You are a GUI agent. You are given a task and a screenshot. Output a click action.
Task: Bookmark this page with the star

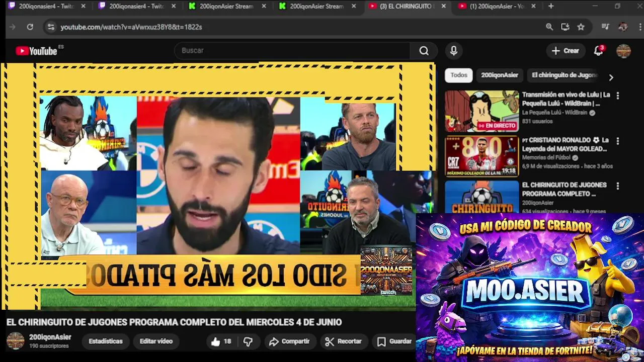coord(581,27)
